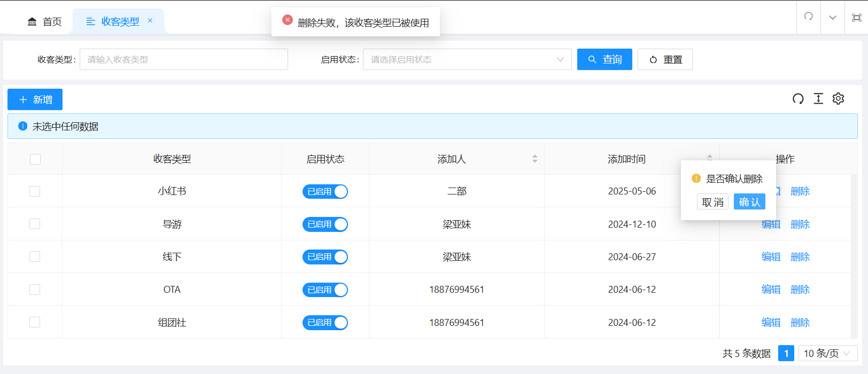Open the top bar chevron dropdown

click(x=832, y=18)
